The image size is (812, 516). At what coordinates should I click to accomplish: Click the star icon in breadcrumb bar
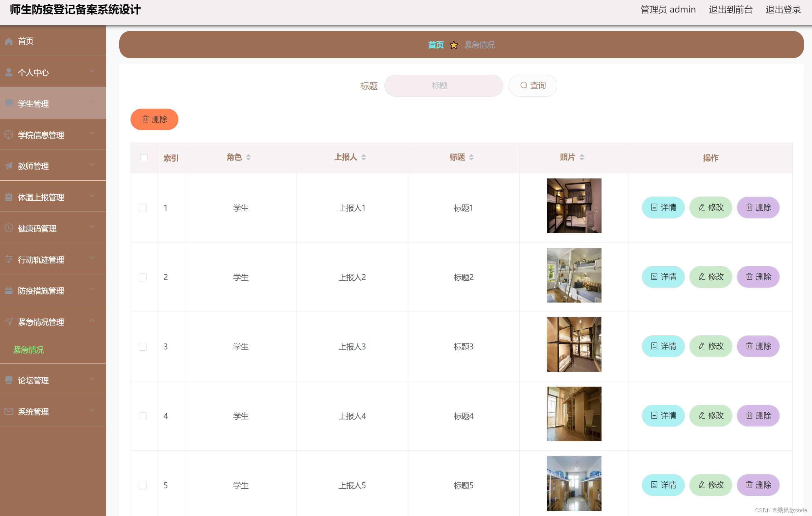[454, 45]
